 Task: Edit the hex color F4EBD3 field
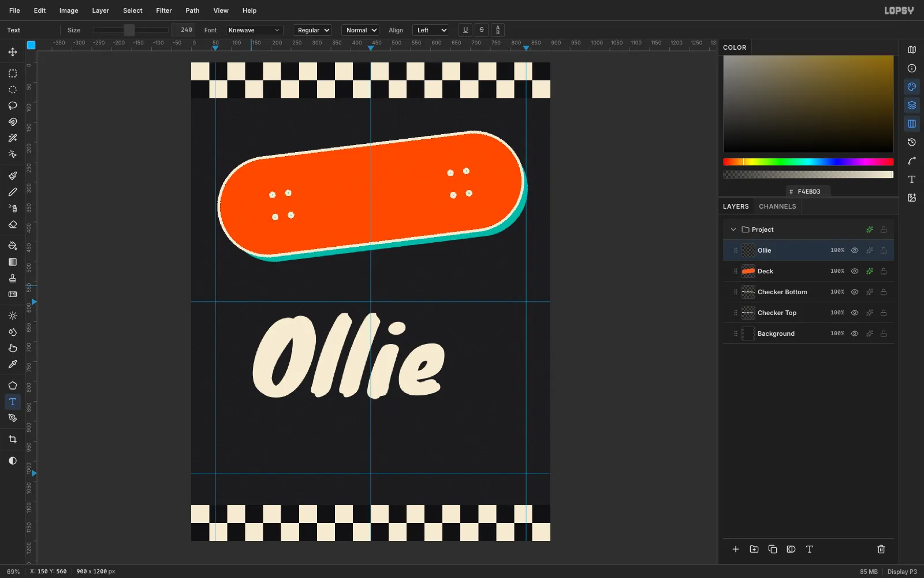[808, 191]
